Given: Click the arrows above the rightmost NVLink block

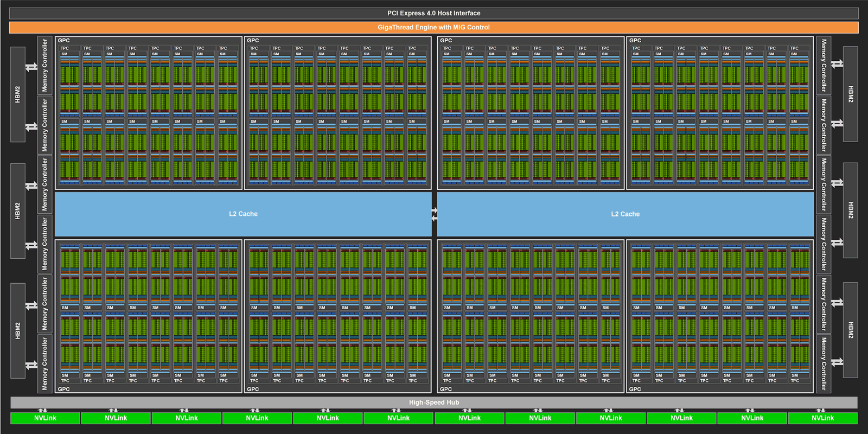Looking at the screenshot, I should (821, 410).
